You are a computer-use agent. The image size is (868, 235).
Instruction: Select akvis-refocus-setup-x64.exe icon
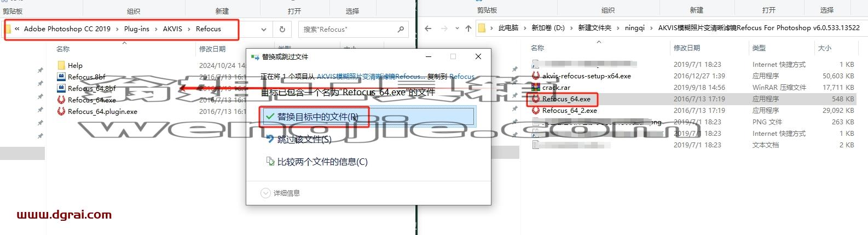536,76
